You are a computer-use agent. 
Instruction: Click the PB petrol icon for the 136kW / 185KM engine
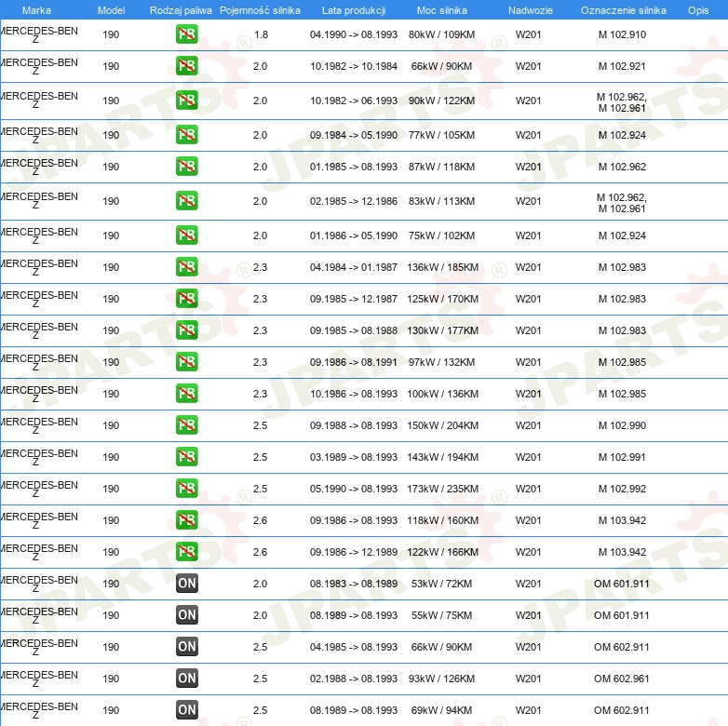click(x=187, y=267)
